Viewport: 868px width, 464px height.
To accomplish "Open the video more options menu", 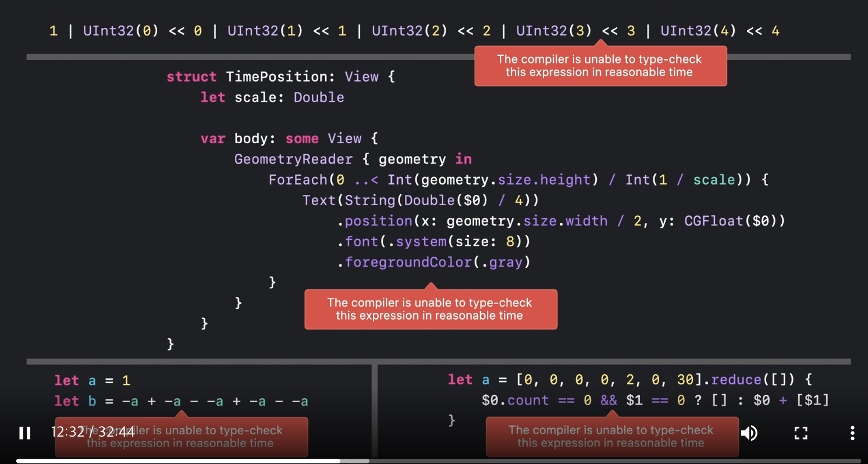I will point(852,433).
